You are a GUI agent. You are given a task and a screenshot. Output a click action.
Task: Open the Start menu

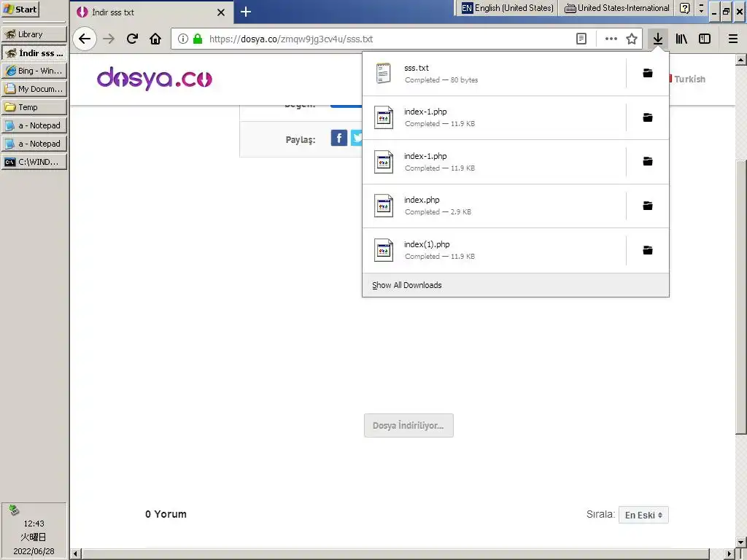click(20, 9)
